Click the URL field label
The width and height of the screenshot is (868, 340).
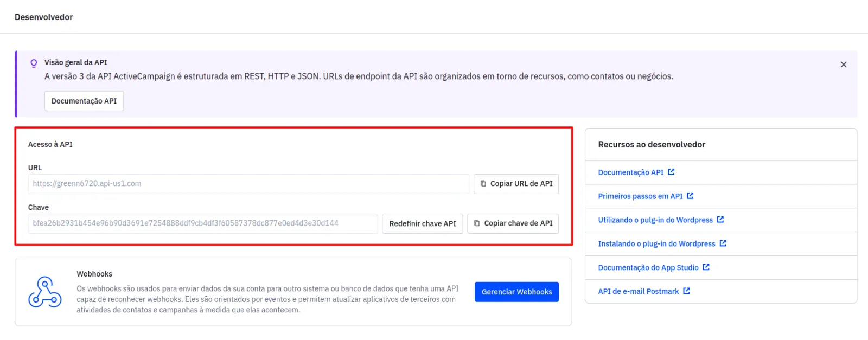(35, 168)
